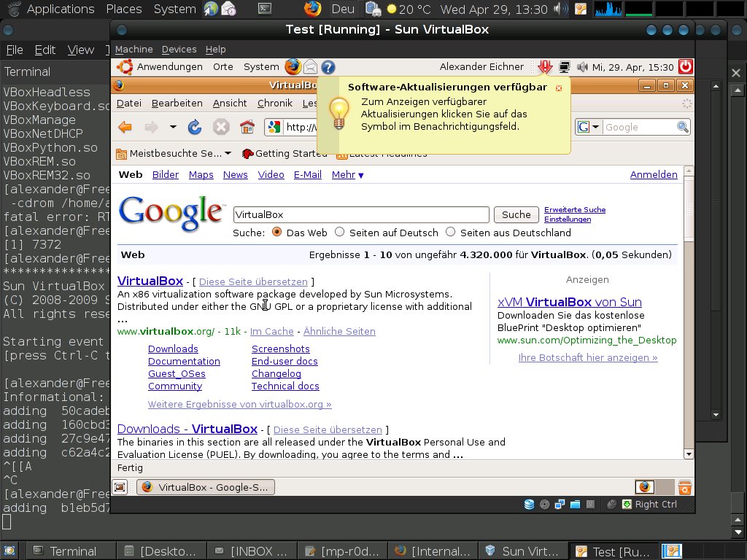Click the red update notification arrow icon
Screen dimensions: 747x560
(544, 67)
